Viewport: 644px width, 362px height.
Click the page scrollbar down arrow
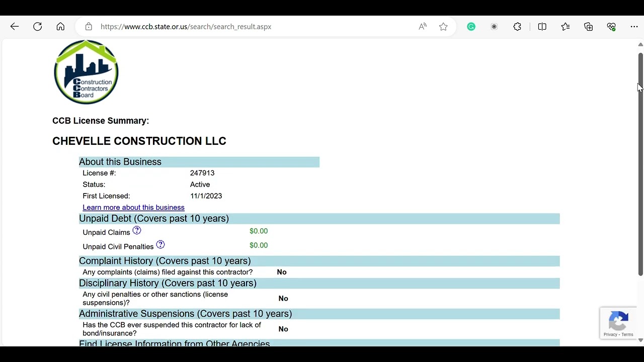coord(640,340)
